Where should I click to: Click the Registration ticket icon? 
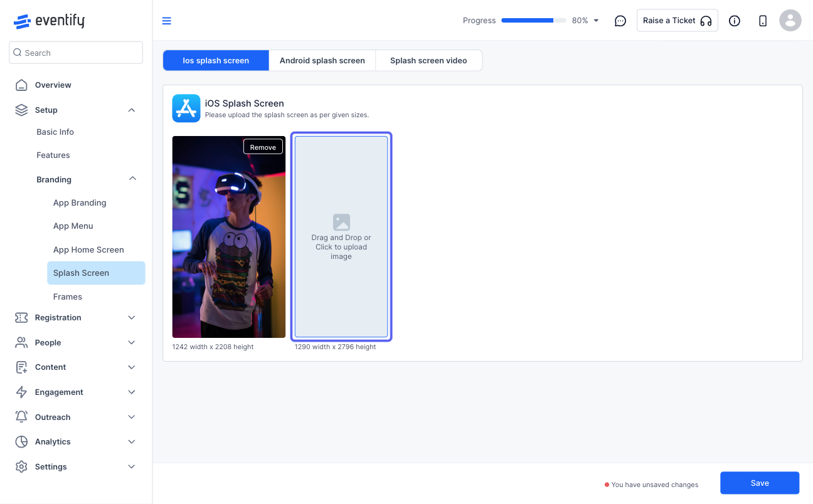(x=21, y=318)
